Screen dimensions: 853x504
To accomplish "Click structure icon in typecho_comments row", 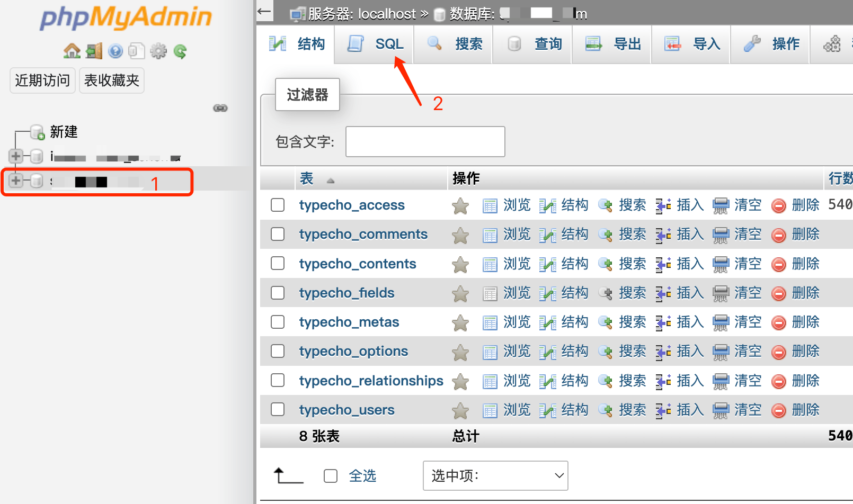I will pos(547,235).
